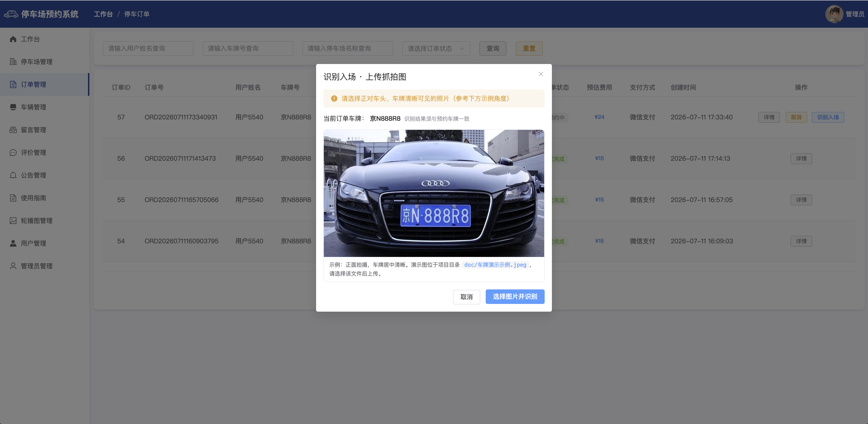
Task: Click timestamp 2026-07-11 17:33:40
Action: coord(702,117)
